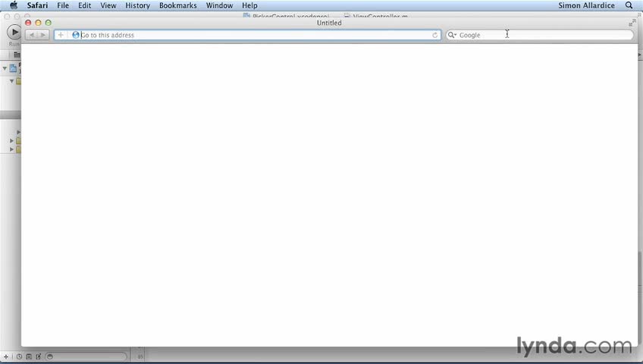Select the Xcode project navigator folder icon
The height and width of the screenshot is (364, 643).
click(x=17, y=55)
